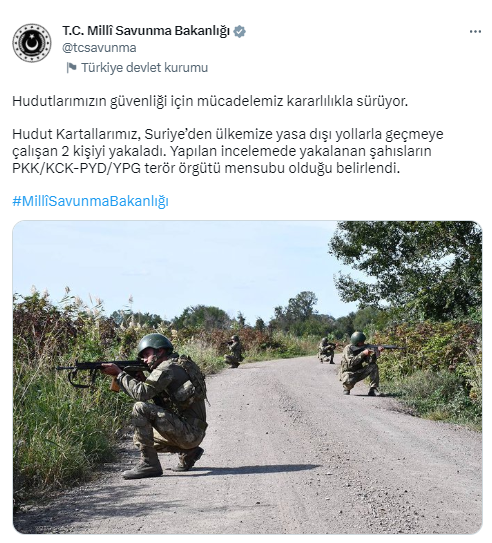
Task: Click the first sentence starting with Hudutlarımızın
Action: click(210, 101)
